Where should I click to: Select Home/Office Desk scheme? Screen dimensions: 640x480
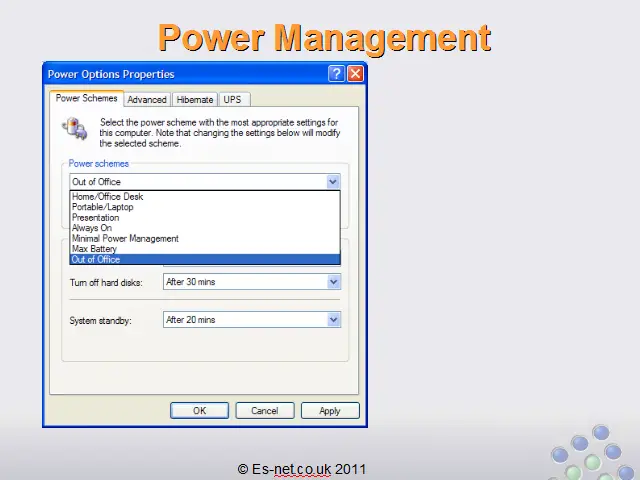205,196
